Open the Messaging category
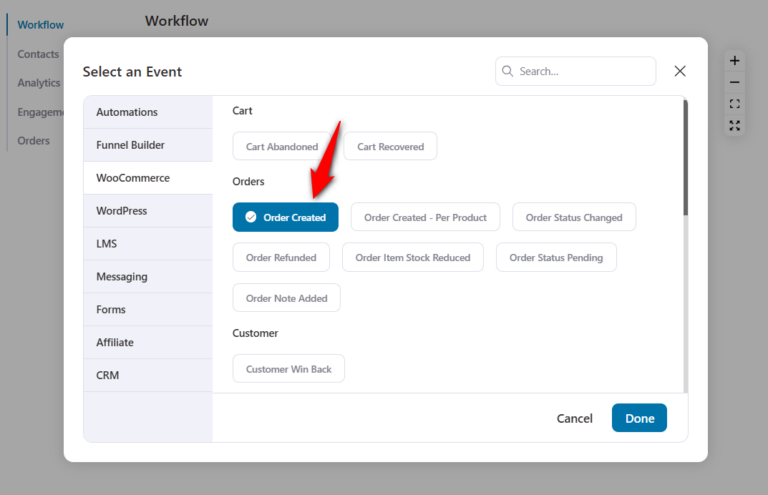The image size is (768, 495). pos(148,277)
